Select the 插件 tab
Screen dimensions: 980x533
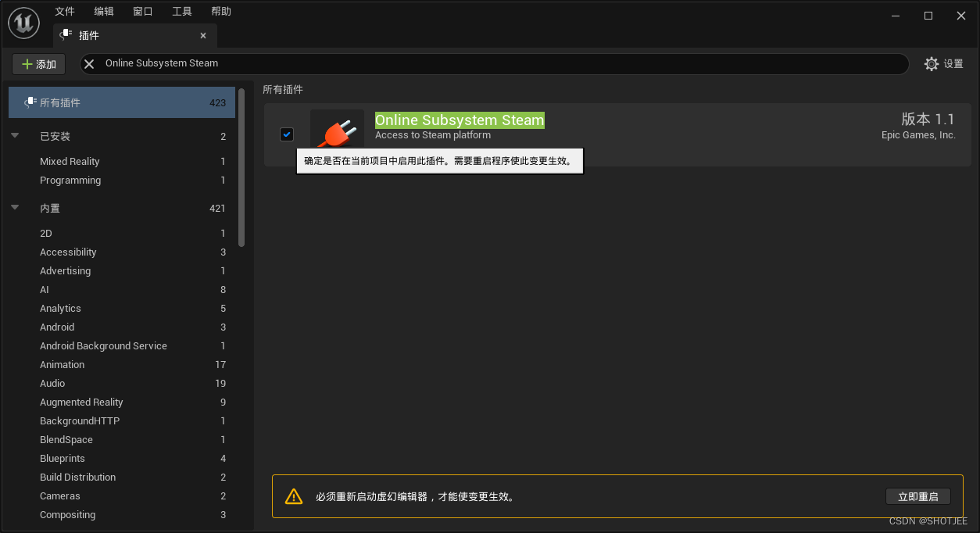pyautogui.click(x=134, y=35)
